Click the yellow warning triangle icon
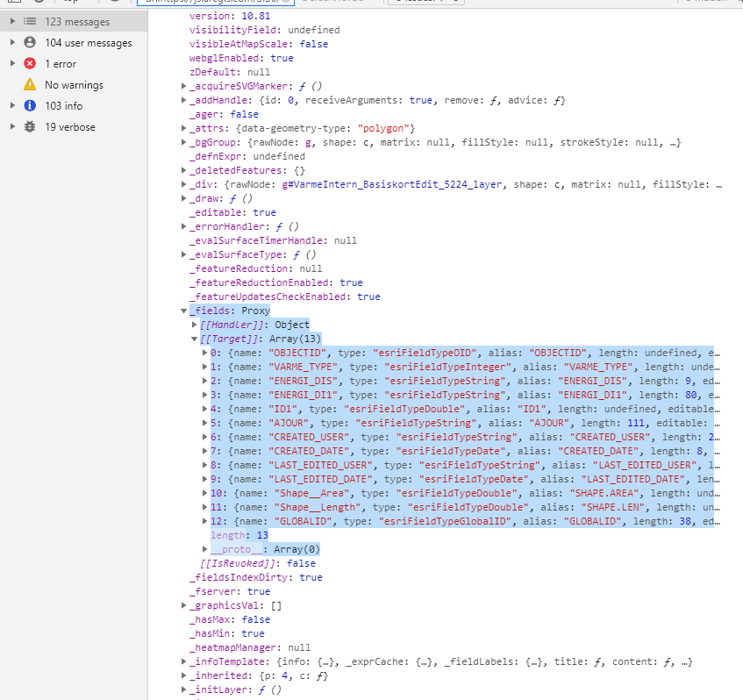Image resolution: width=743 pixels, height=700 pixels. [29, 84]
